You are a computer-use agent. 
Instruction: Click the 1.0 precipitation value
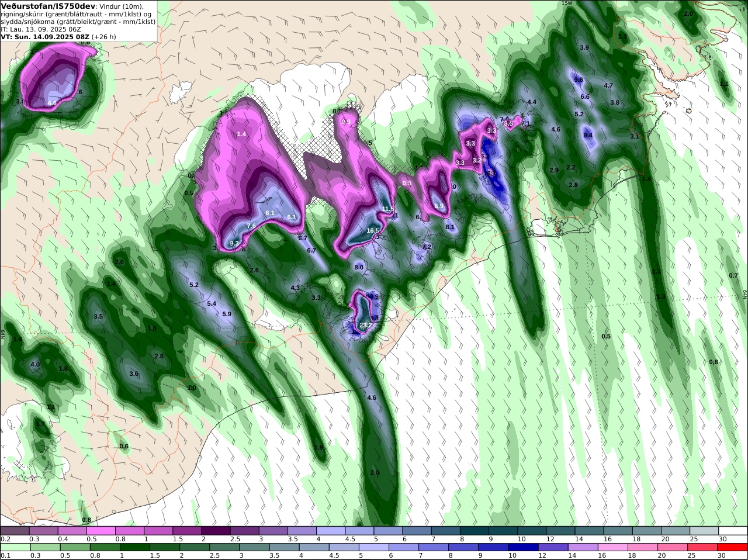pos(192,388)
